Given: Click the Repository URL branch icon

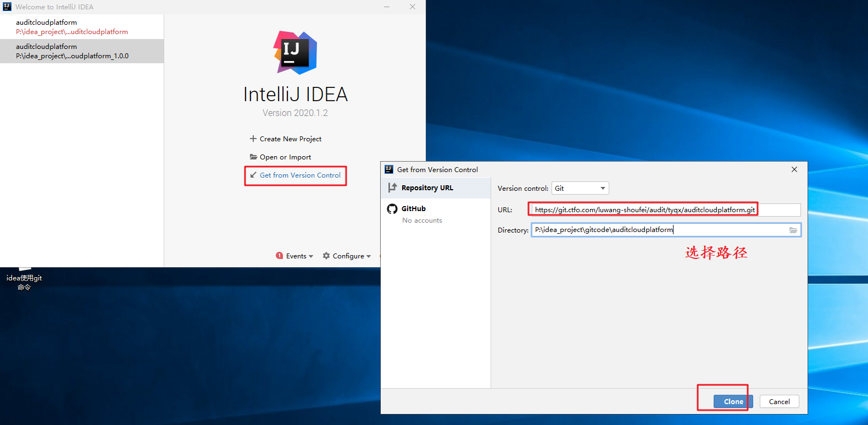Looking at the screenshot, I should point(392,187).
